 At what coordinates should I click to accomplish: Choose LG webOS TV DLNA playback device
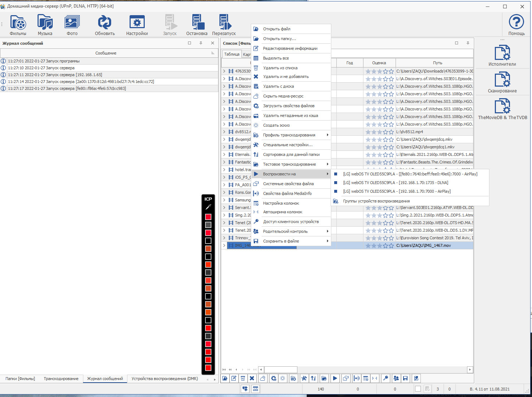point(395,183)
